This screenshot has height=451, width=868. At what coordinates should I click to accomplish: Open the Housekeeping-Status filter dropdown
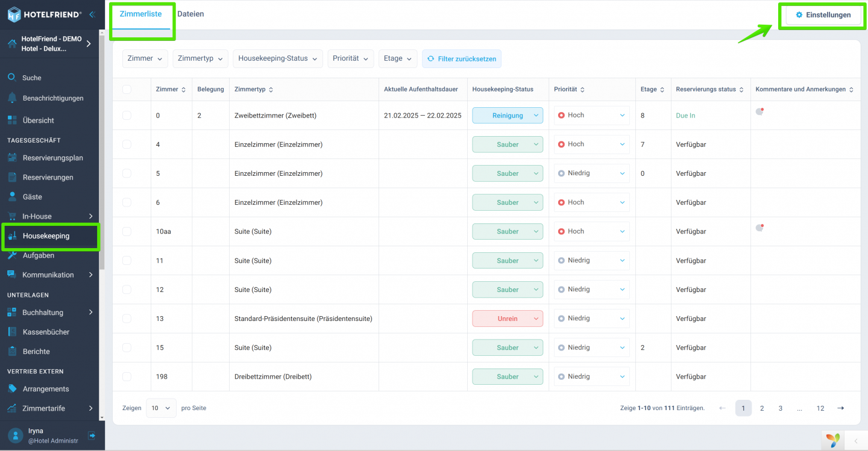(x=278, y=59)
